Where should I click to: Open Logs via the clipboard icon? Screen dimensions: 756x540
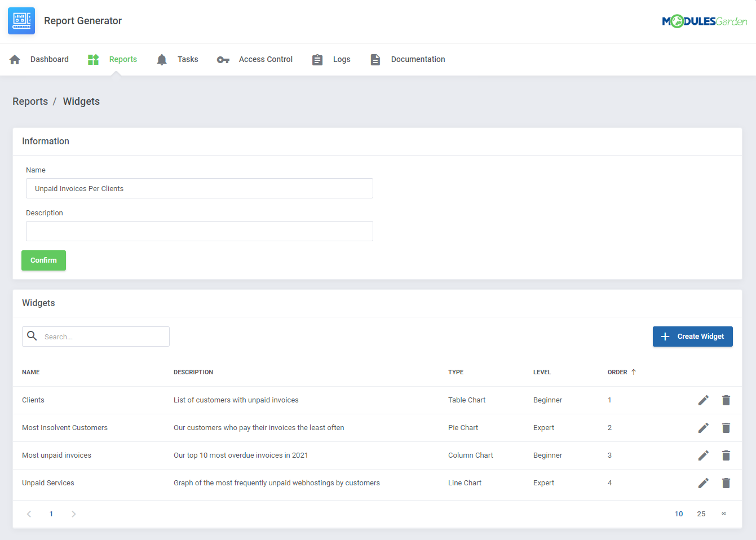[x=317, y=59]
